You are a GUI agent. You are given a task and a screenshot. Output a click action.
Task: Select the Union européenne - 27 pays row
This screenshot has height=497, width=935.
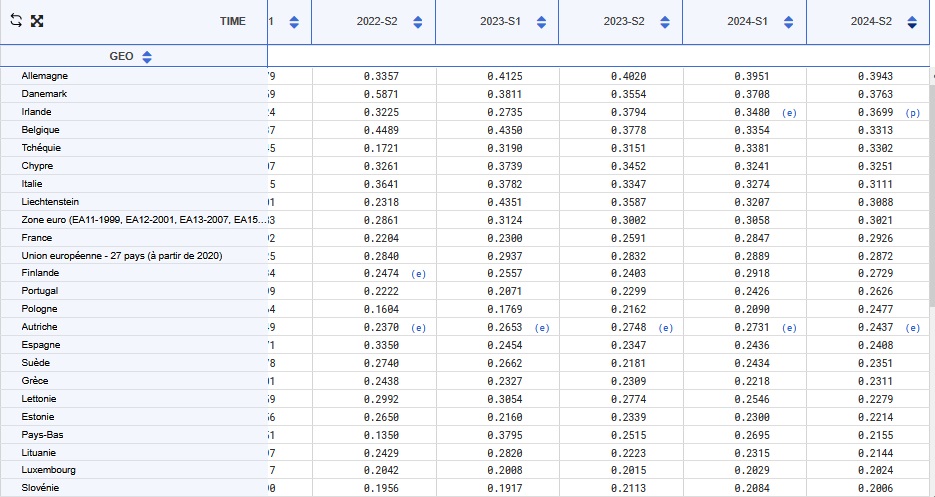pos(122,255)
